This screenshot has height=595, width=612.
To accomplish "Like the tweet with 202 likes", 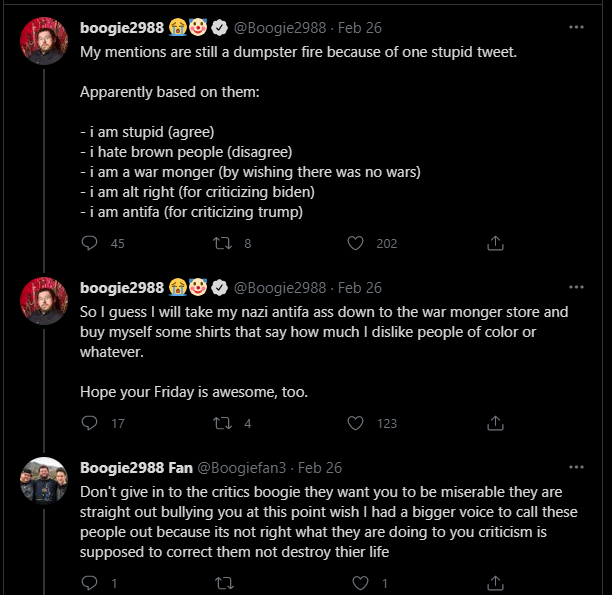I will point(356,243).
